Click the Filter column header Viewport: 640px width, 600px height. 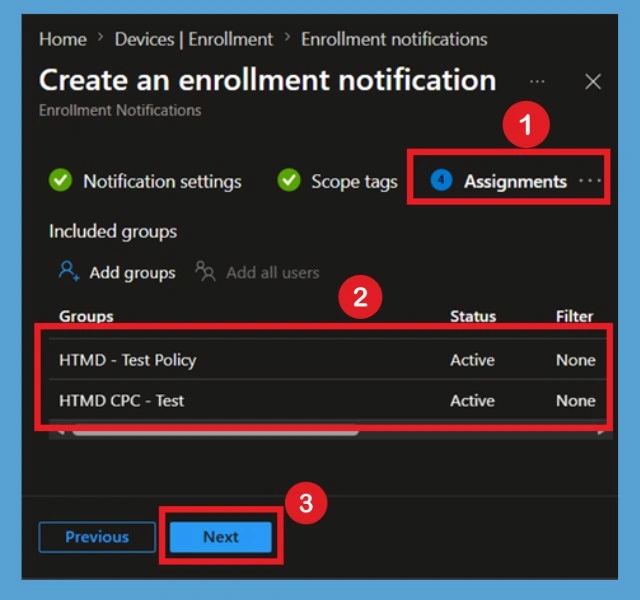point(574,316)
